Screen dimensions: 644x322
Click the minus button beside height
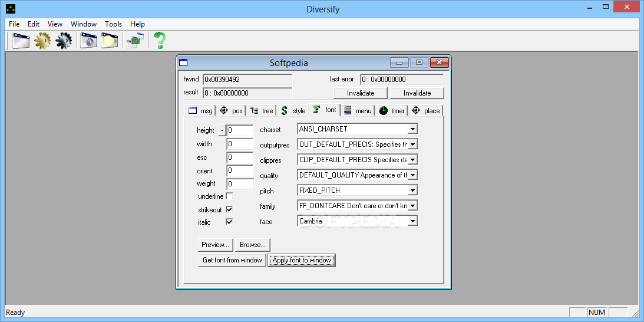click(222, 130)
